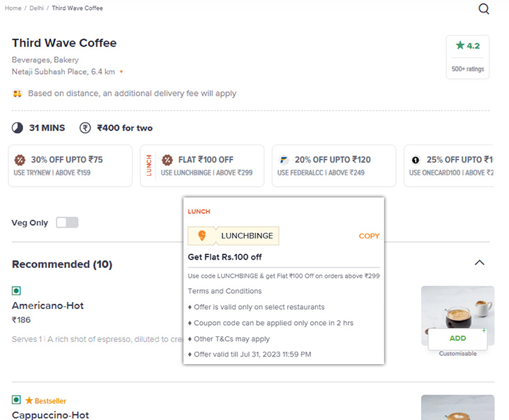Click the Customisable label under ADD
Viewport: 509px width, 420px height.
point(457,354)
